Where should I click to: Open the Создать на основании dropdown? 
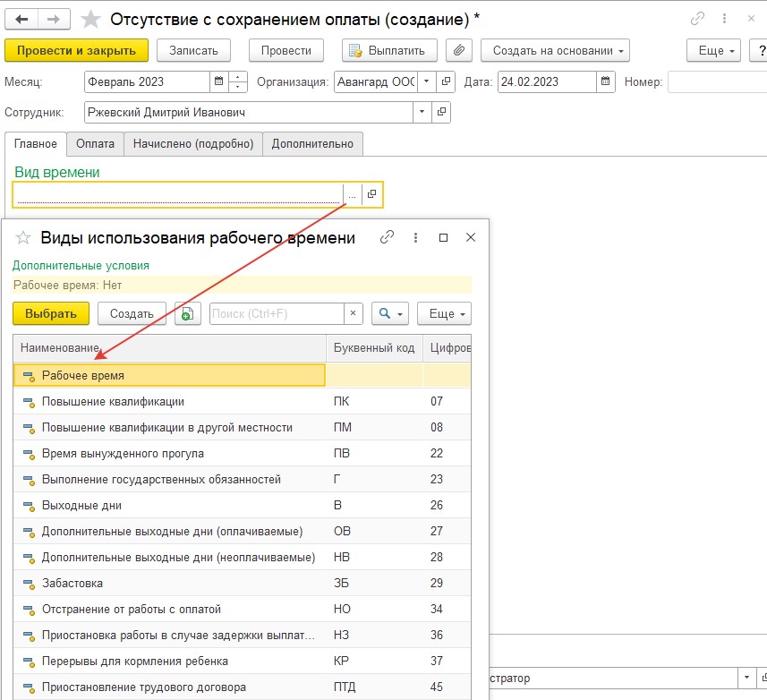coord(555,50)
